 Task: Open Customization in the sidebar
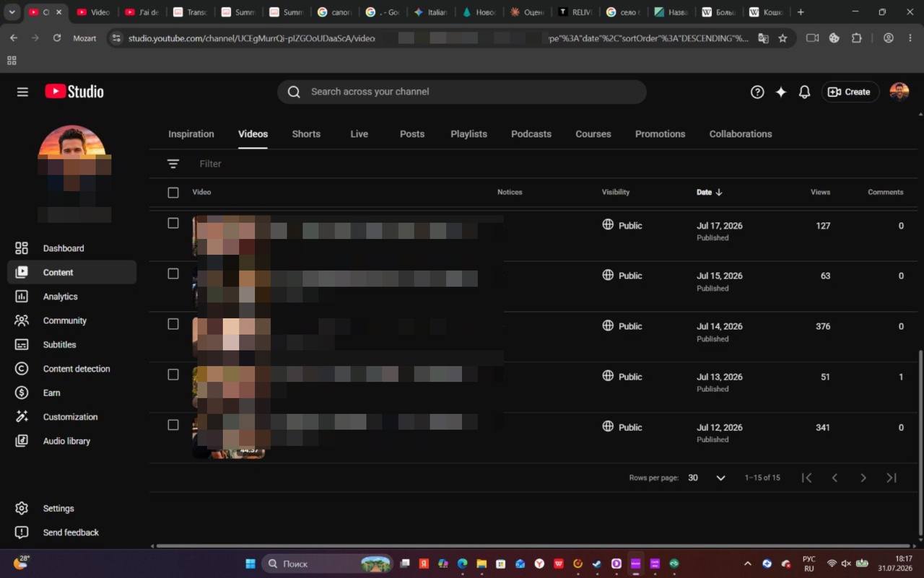click(x=71, y=417)
